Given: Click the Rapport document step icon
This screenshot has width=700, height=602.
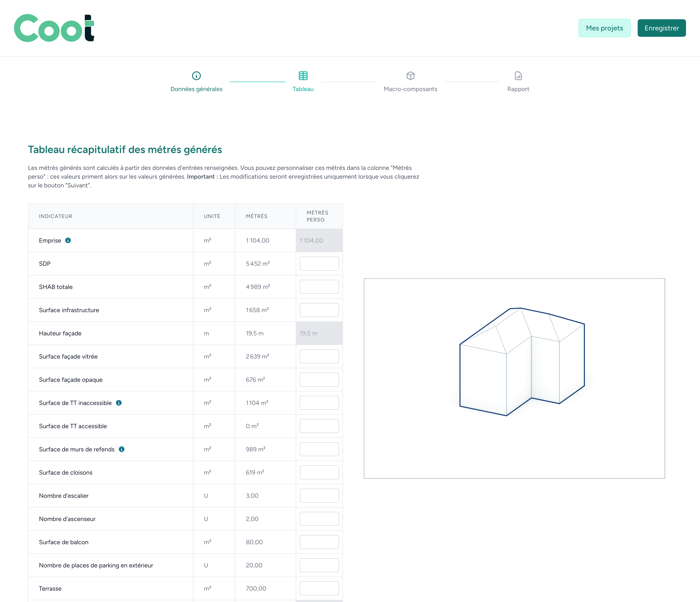Looking at the screenshot, I should click(518, 75).
